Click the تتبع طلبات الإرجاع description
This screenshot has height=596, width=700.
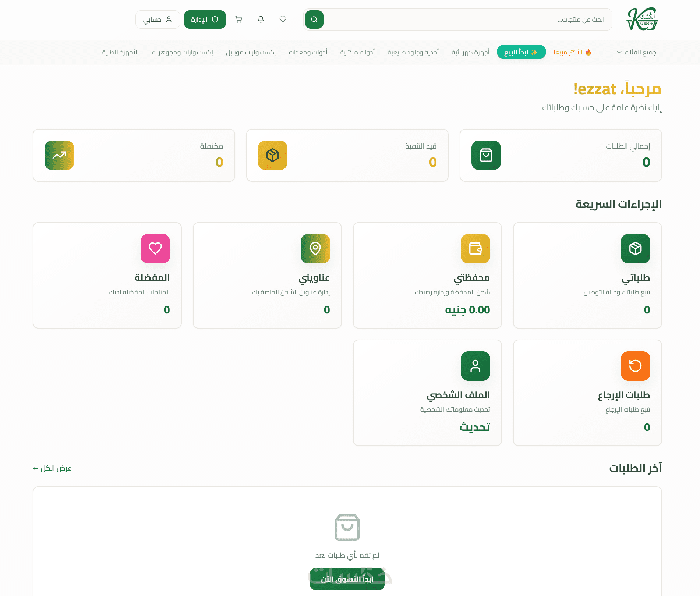(x=628, y=409)
